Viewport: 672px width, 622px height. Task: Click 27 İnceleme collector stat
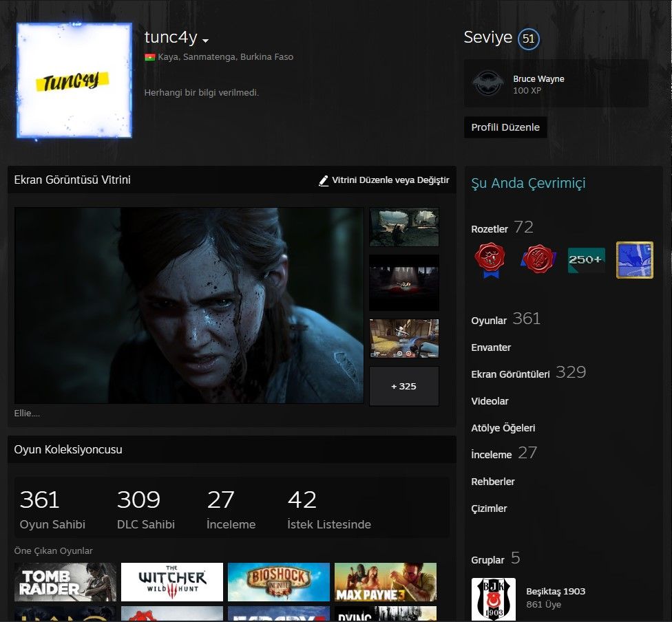(231, 510)
